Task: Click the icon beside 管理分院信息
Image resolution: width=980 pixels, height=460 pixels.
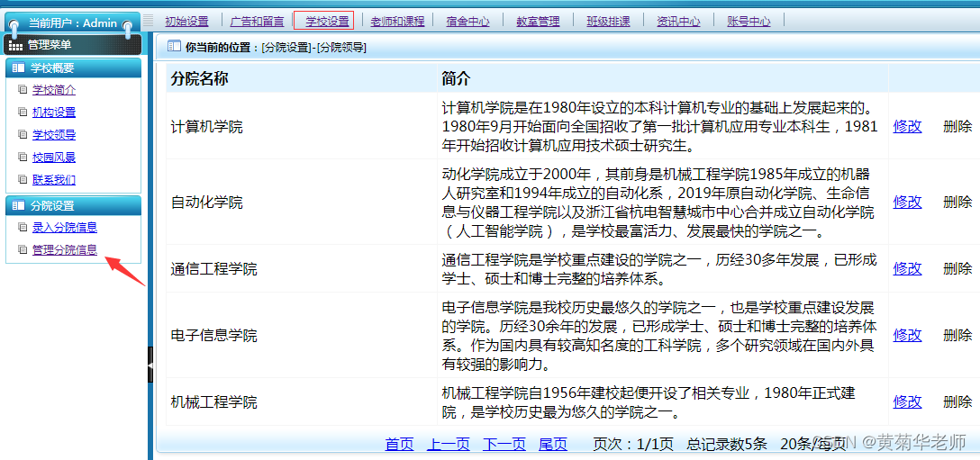Action: click(x=23, y=250)
